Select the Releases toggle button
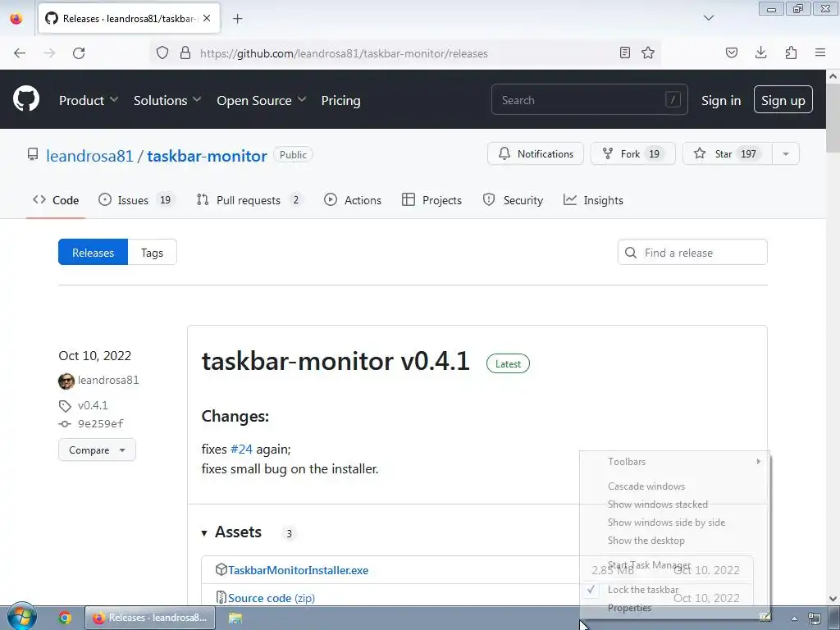 tap(94, 253)
